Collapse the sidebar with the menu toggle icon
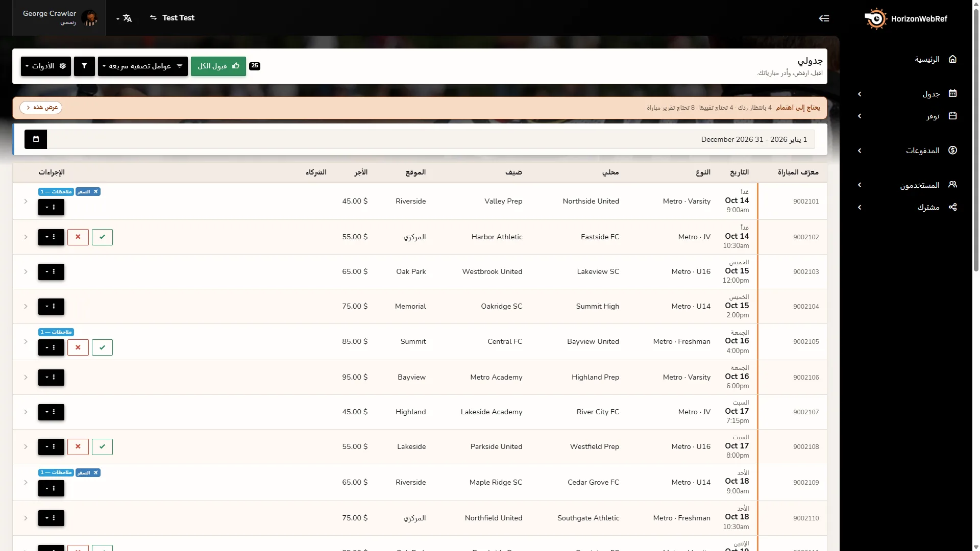 [x=824, y=18]
